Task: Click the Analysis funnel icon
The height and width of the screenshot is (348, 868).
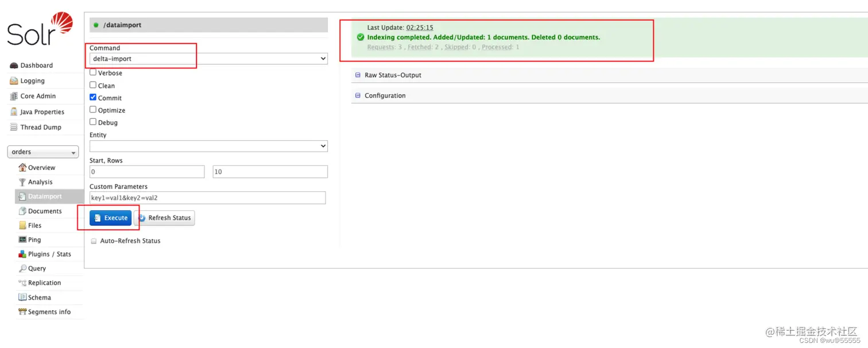Action: [22, 182]
